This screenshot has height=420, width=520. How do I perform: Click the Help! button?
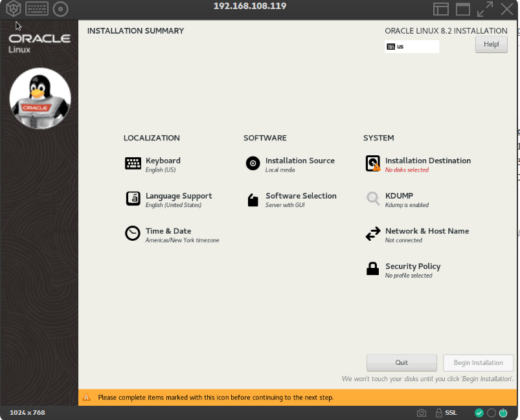click(491, 45)
